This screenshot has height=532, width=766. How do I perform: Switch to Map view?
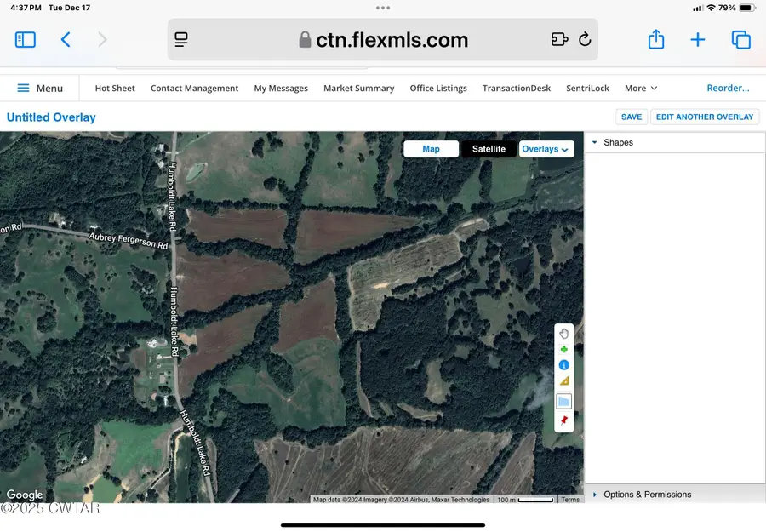(431, 148)
